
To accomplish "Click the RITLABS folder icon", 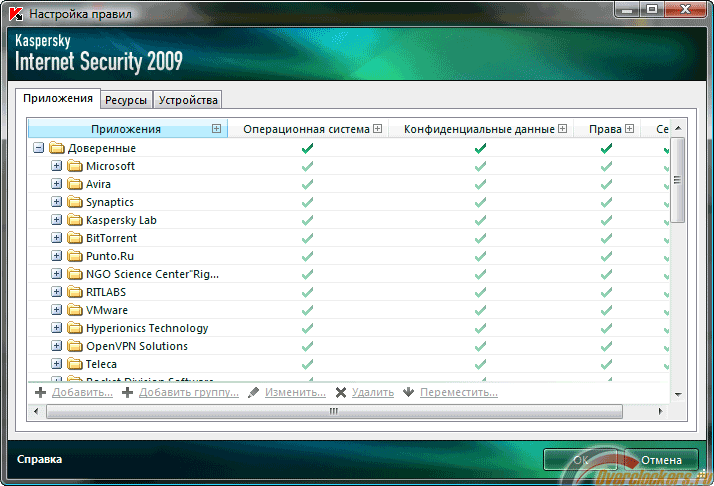I will tap(75, 292).
